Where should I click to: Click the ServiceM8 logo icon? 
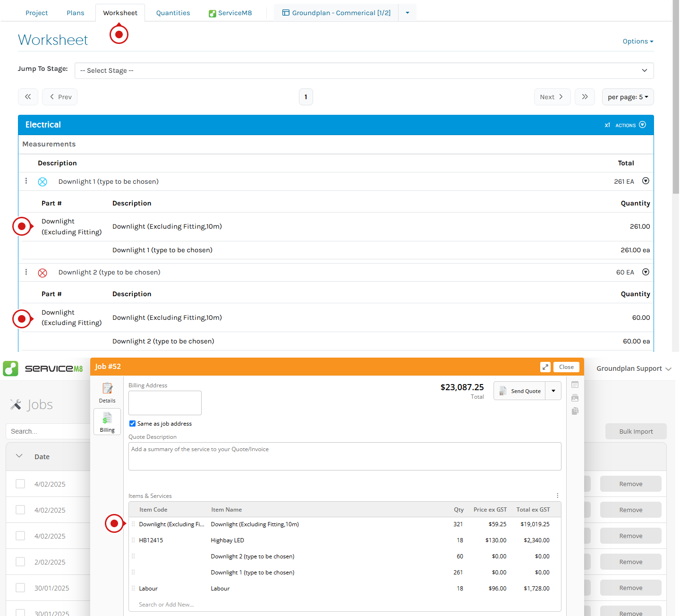[10, 368]
